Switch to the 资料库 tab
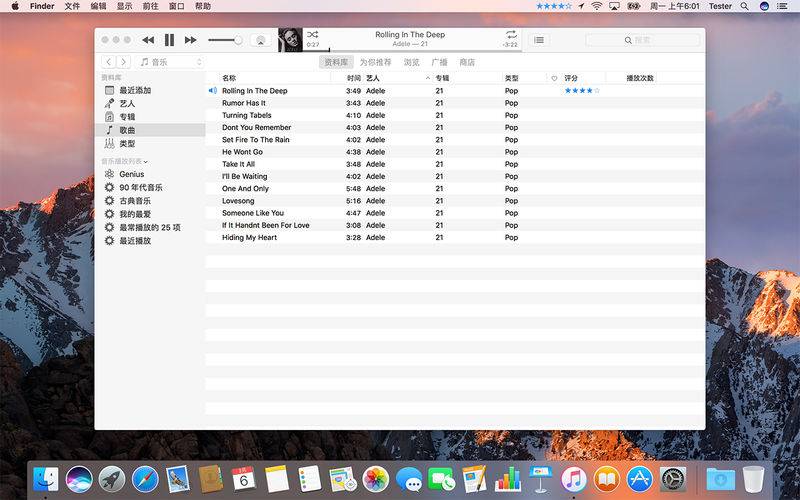This screenshot has width=800, height=500. pos(336,62)
